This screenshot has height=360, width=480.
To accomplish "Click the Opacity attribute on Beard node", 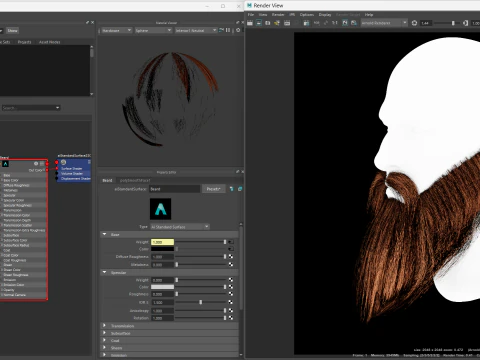I will pos(9,290).
